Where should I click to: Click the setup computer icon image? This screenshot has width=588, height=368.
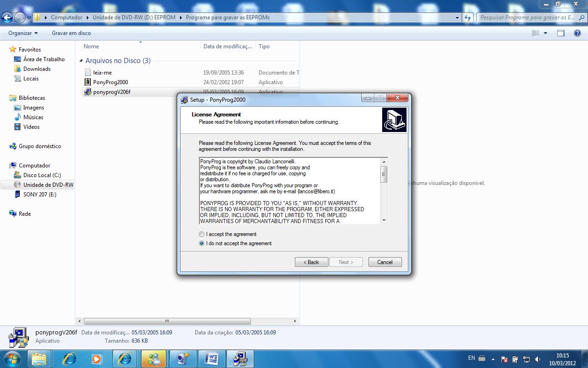[394, 120]
